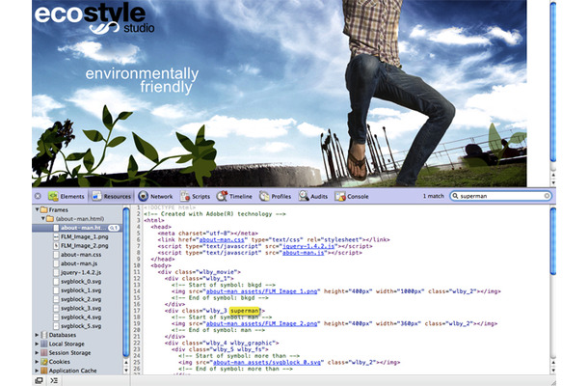The height and width of the screenshot is (386, 588).
Task: Open the jquery-1.4.2.js source link
Action: (308, 246)
